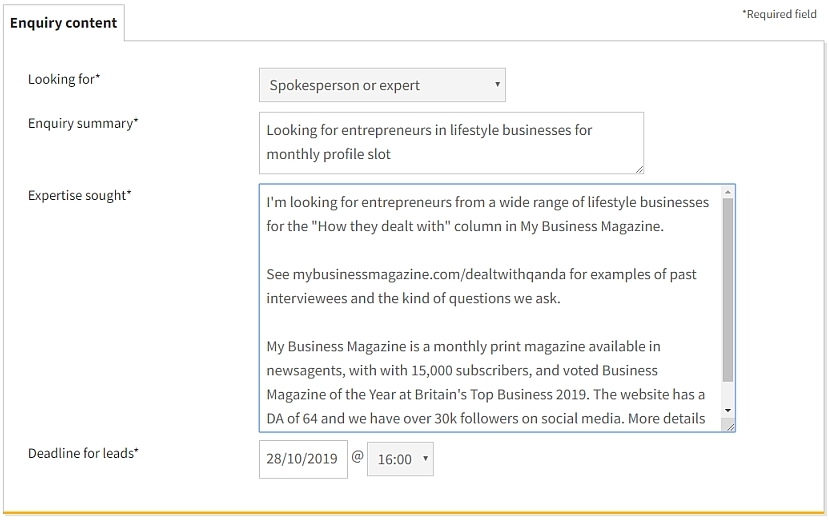Viewport: 829px width, 528px height.
Task: Click the Enquiry summary resize grip
Action: [639, 169]
